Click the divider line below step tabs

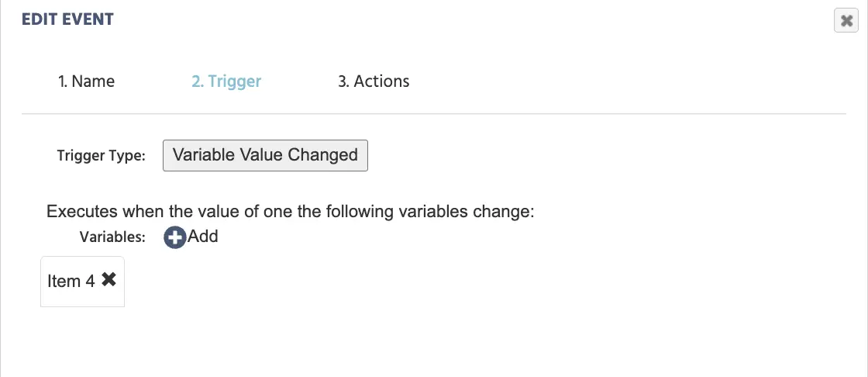pos(434,114)
